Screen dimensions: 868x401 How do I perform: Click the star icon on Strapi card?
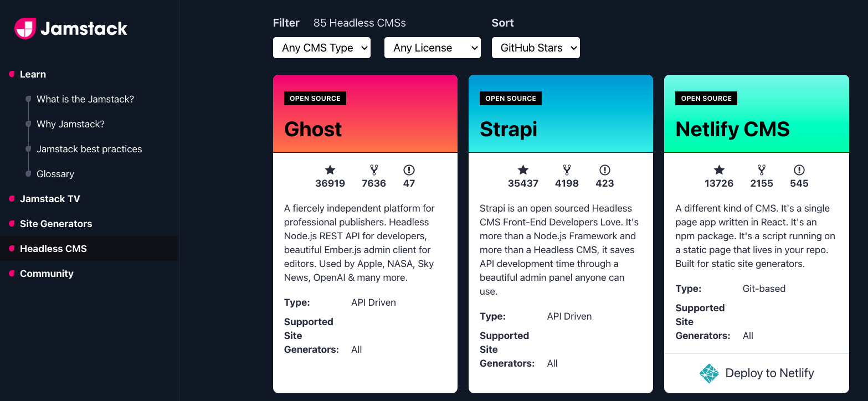pos(523,170)
